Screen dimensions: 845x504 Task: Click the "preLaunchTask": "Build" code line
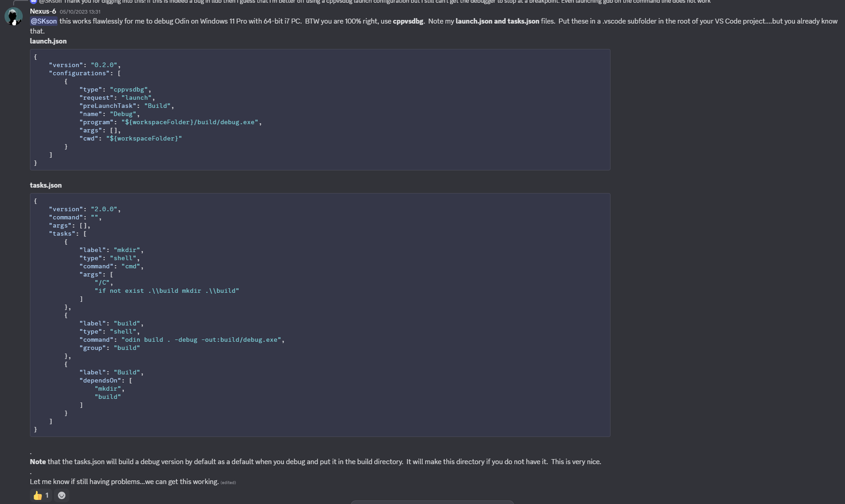(x=127, y=106)
